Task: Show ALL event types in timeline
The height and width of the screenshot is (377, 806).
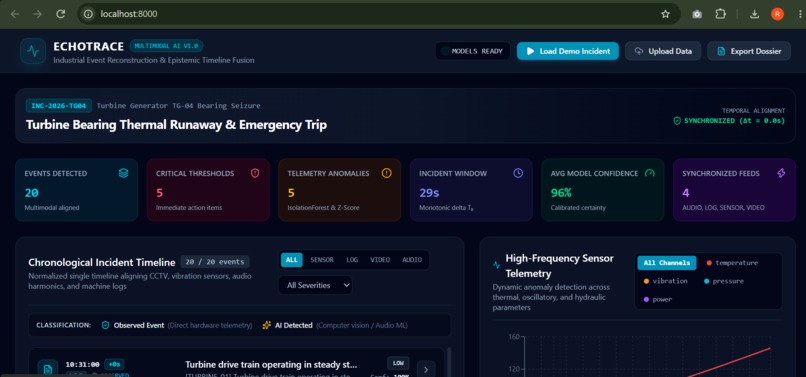Action: click(291, 260)
